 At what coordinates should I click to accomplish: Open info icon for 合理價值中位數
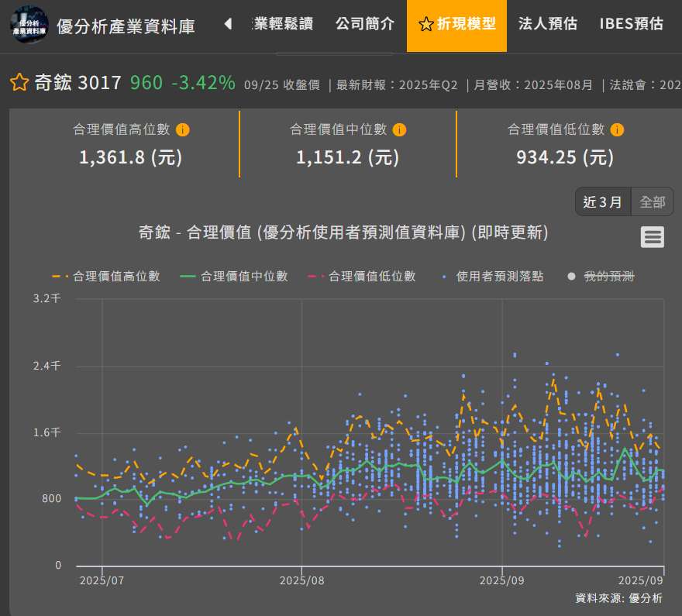(x=400, y=130)
